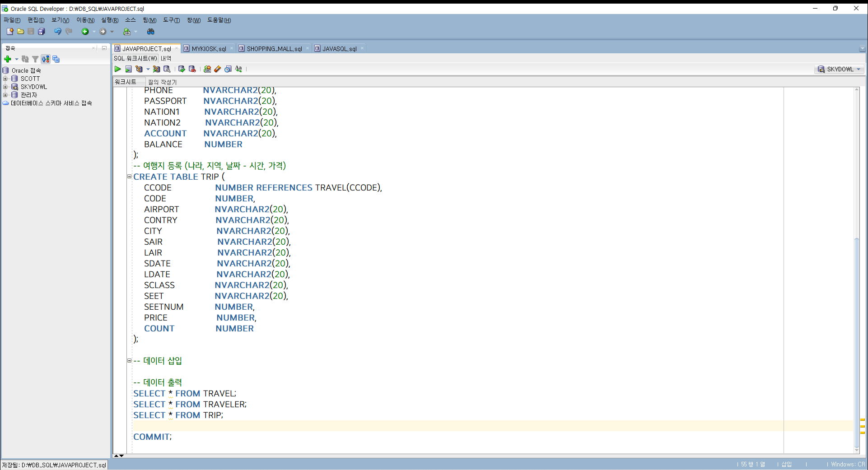Open the SQL worksheet connection dropdown arrow
The width and height of the screenshot is (868, 470).
point(135,32)
